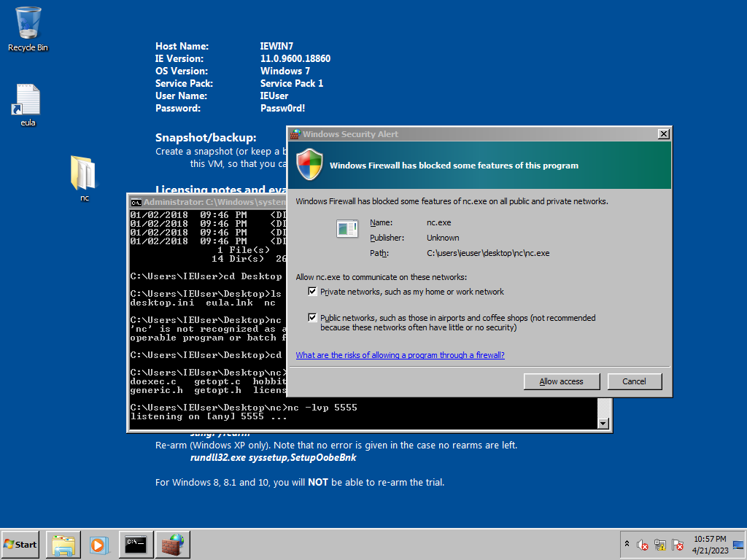Click the nc.exe program icon in the dialog

pos(347,228)
